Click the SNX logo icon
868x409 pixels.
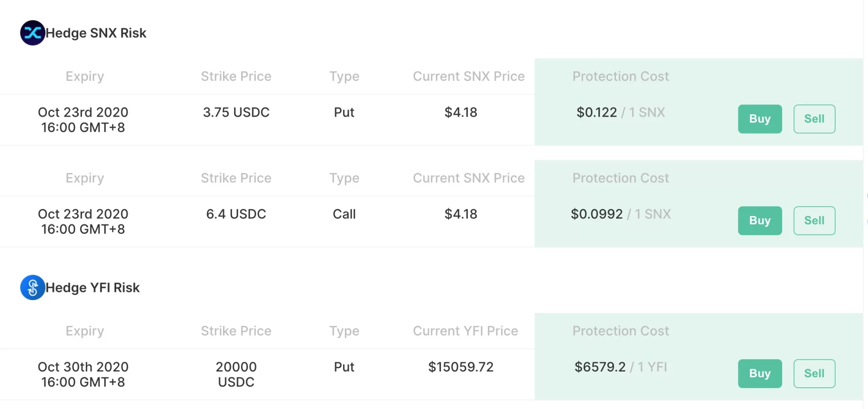point(33,33)
